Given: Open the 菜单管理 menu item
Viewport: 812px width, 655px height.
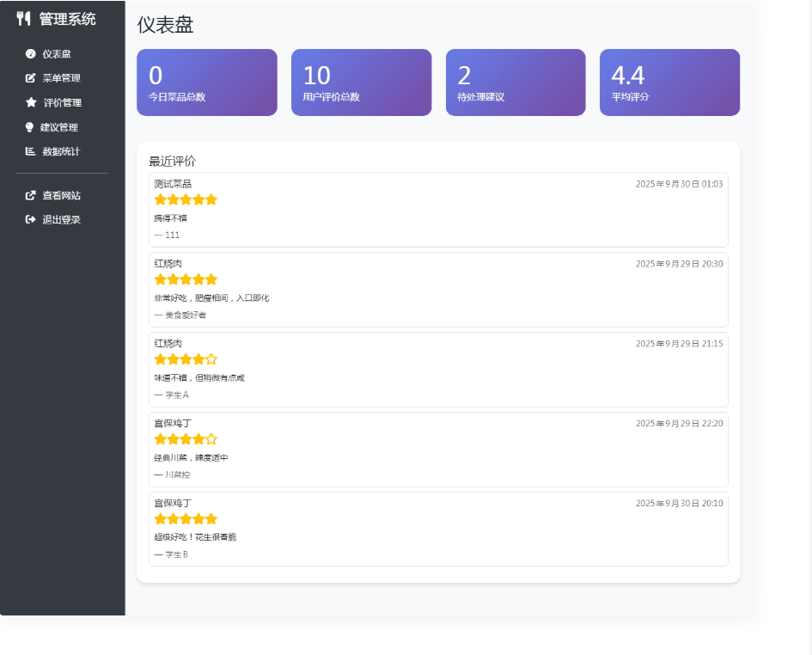Looking at the screenshot, I should pos(61,78).
